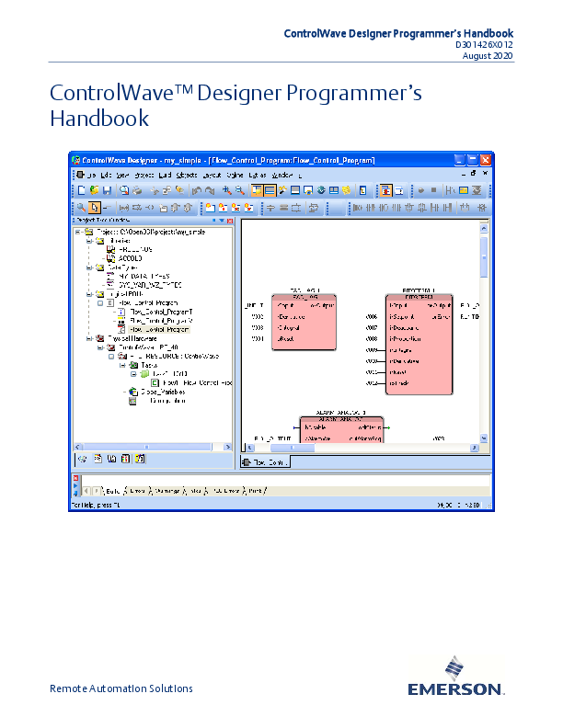Select Global_Variables tree item
This screenshot has height=728, width=563.
point(163,392)
